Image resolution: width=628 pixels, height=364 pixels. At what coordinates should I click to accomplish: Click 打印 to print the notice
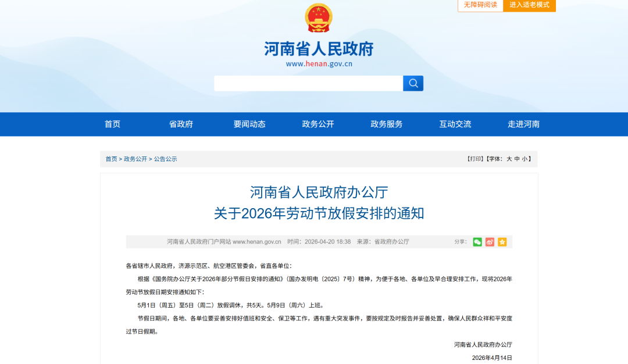[x=475, y=159]
